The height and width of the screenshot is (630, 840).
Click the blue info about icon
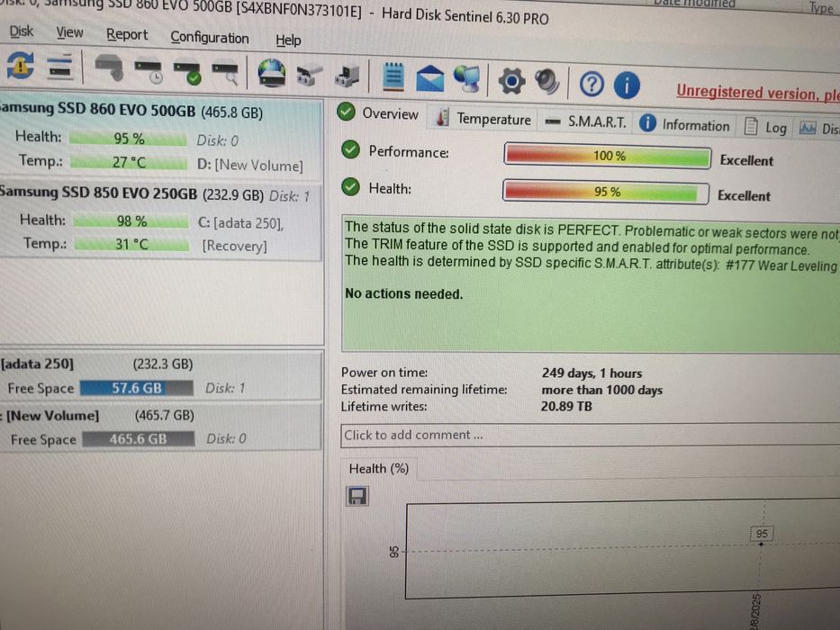point(627,85)
